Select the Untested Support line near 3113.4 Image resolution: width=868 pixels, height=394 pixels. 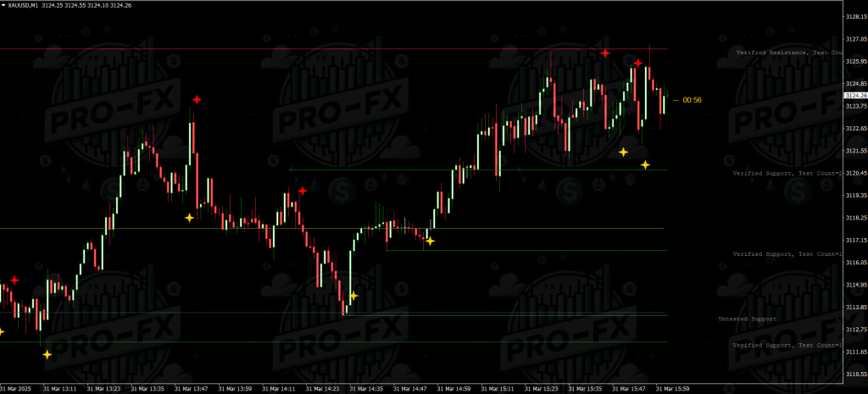pos(505,315)
